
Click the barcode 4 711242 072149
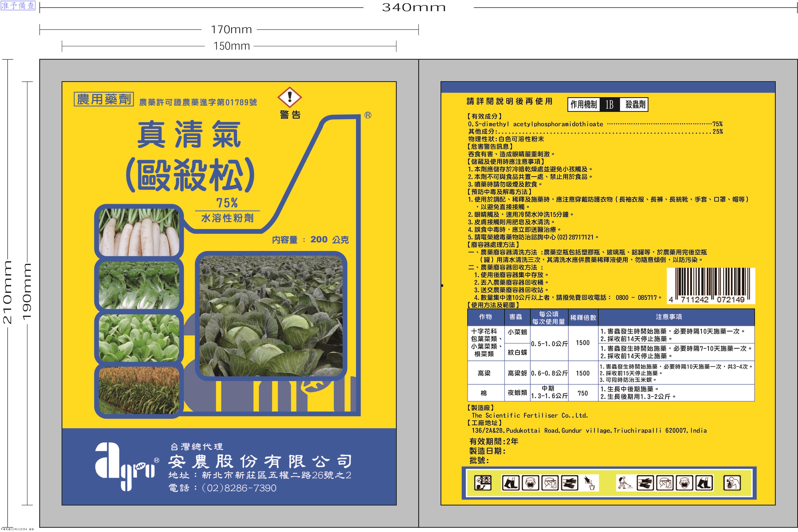coord(711,286)
